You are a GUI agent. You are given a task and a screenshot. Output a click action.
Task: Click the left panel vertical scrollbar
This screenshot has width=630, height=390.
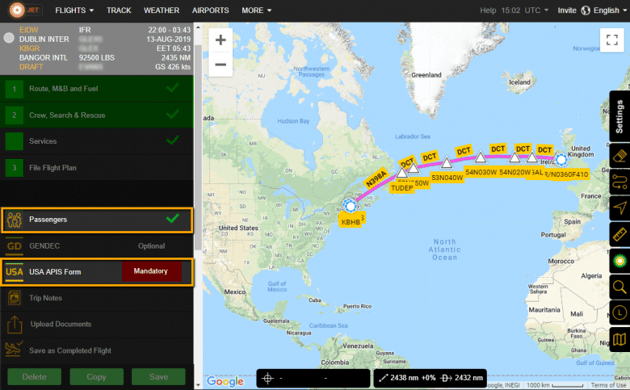[198, 147]
